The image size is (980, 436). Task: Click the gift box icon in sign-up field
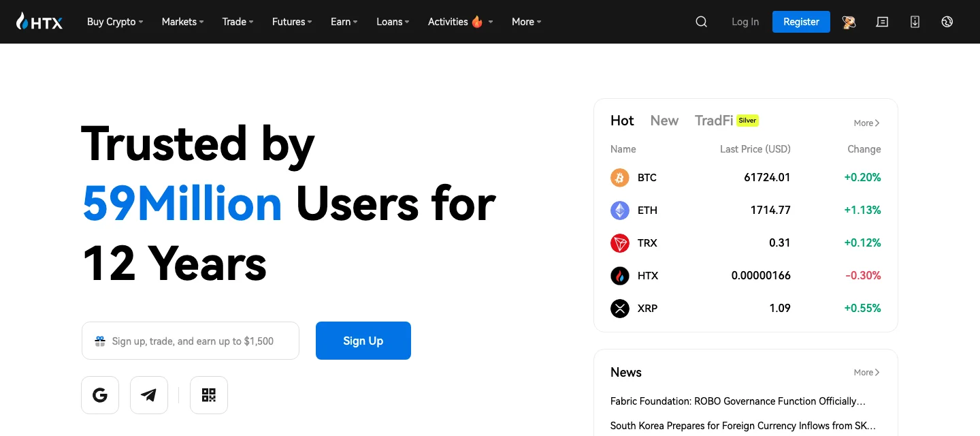[x=100, y=341]
